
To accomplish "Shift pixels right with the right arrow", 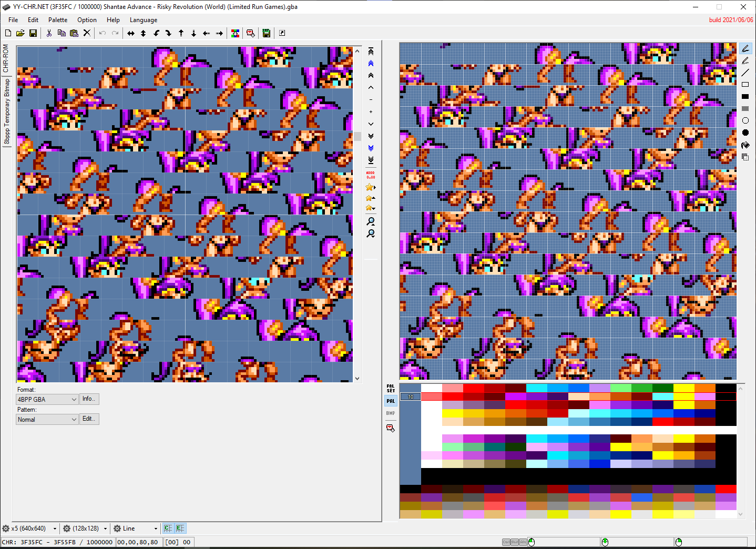I will 219,33.
